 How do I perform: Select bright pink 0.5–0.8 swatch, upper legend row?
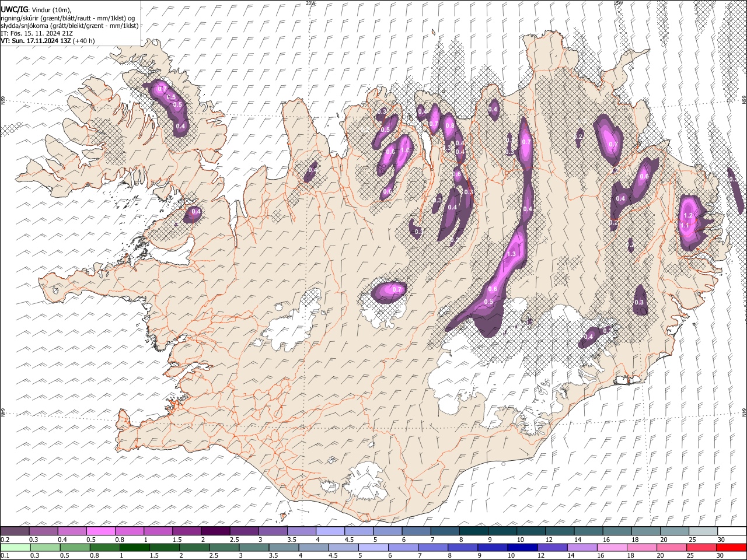coord(100,531)
